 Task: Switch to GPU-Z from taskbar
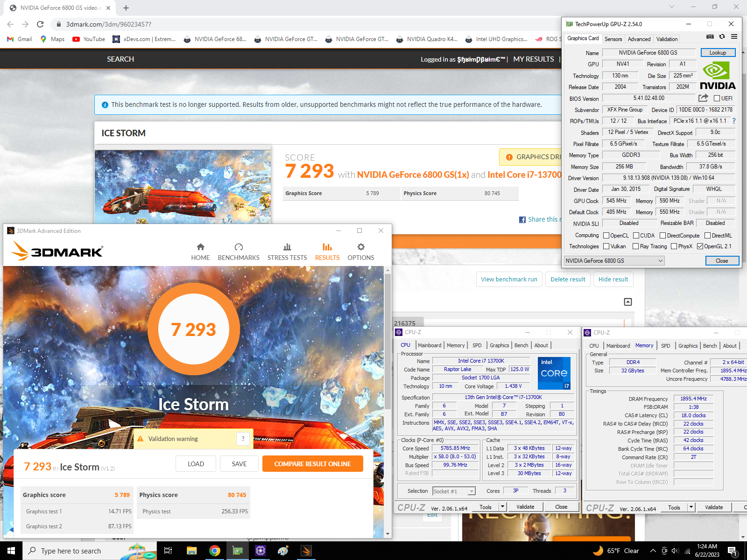[238, 551]
